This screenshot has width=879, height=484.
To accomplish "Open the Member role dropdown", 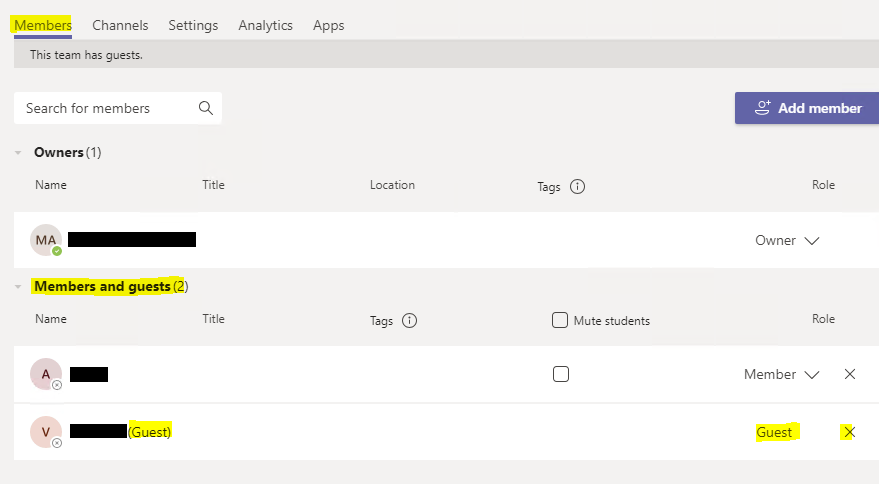I will click(781, 374).
